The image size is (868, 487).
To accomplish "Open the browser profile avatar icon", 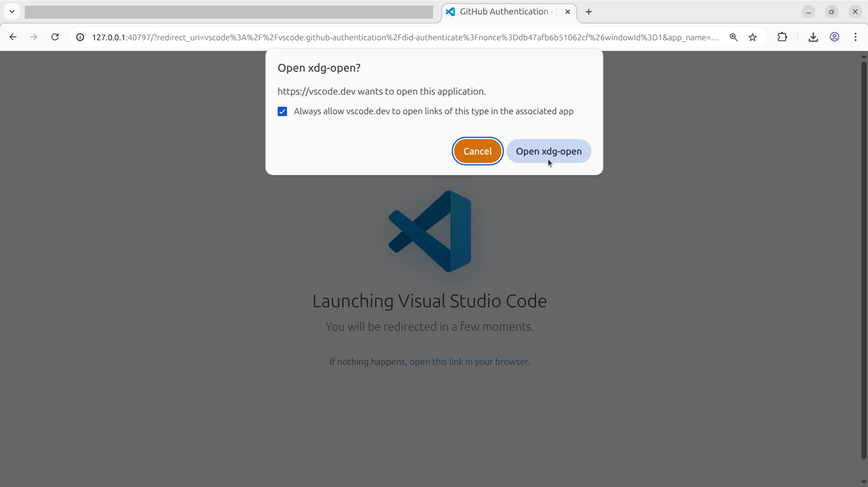I will [834, 37].
